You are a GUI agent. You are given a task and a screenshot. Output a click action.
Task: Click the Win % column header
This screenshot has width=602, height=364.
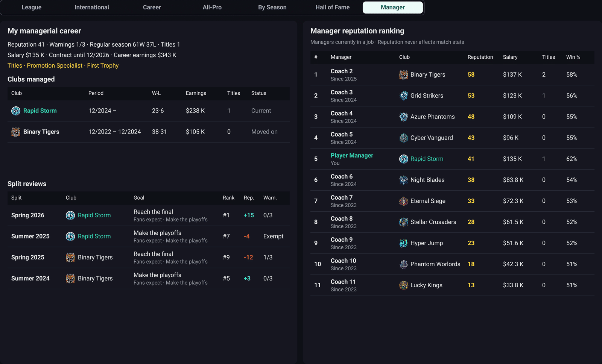point(573,57)
